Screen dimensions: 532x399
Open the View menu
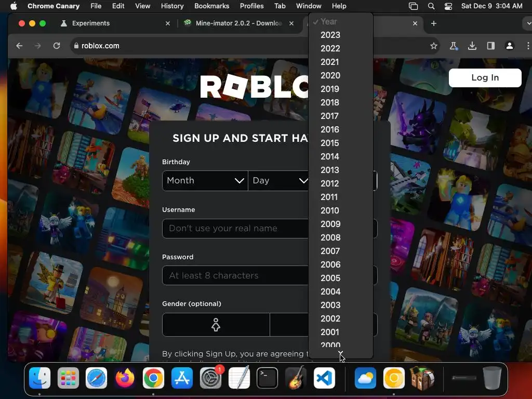[x=142, y=6]
